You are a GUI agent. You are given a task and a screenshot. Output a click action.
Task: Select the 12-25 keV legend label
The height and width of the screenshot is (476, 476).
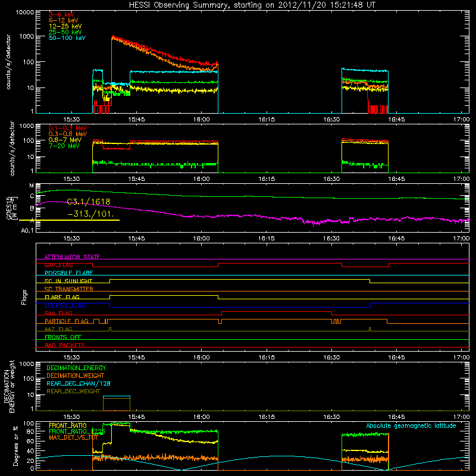[x=65, y=26]
